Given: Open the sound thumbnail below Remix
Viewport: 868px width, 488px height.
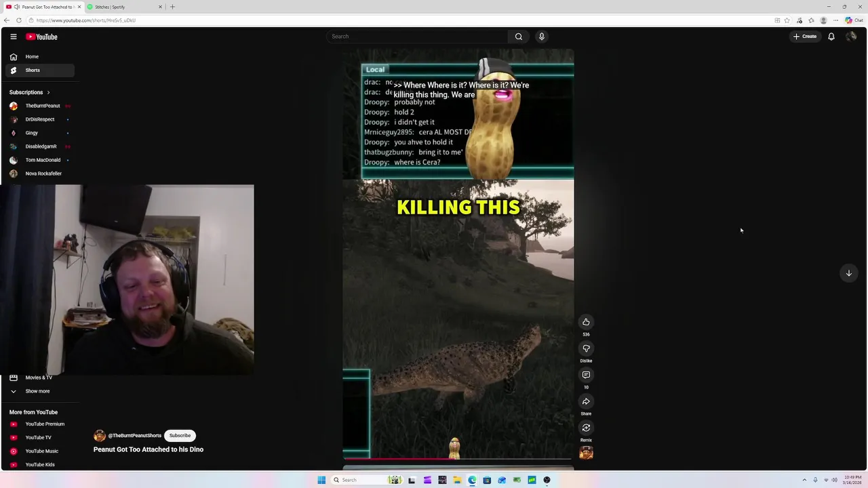Looking at the screenshot, I should tap(586, 453).
